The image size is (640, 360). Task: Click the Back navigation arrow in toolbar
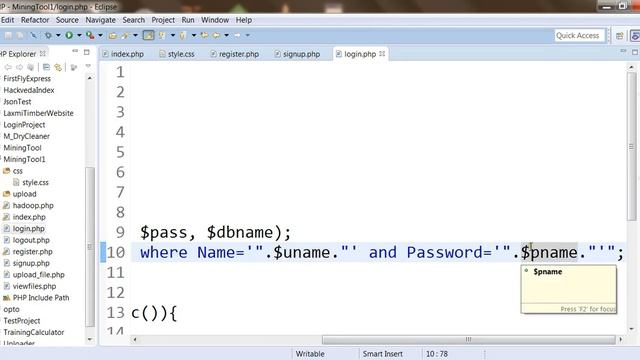pyautogui.click(x=216, y=36)
